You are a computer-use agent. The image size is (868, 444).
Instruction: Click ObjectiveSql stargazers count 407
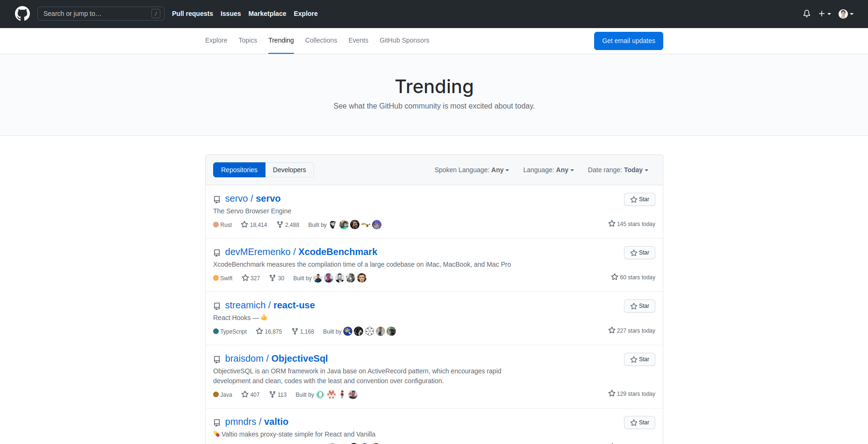tap(251, 395)
